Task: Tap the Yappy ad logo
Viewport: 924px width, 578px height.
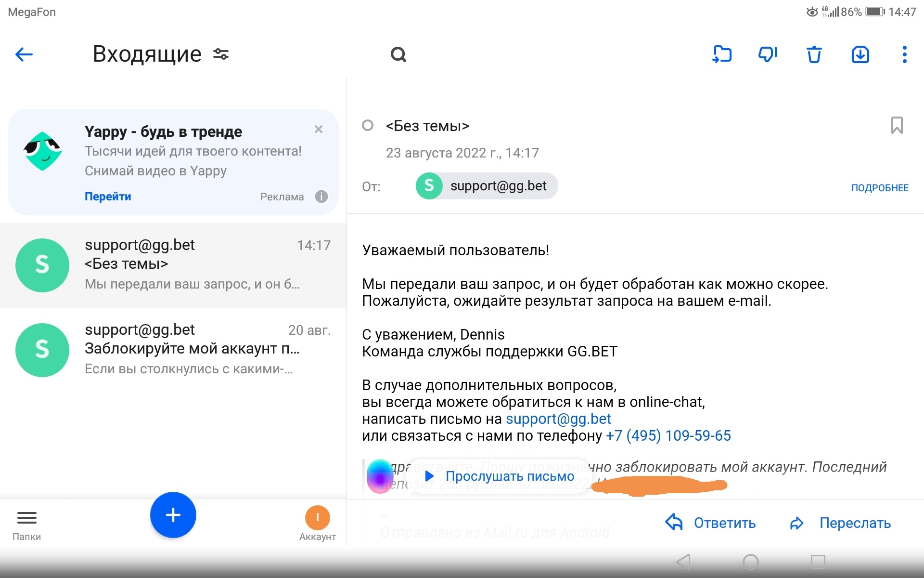Action: pyautogui.click(x=43, y=151)
